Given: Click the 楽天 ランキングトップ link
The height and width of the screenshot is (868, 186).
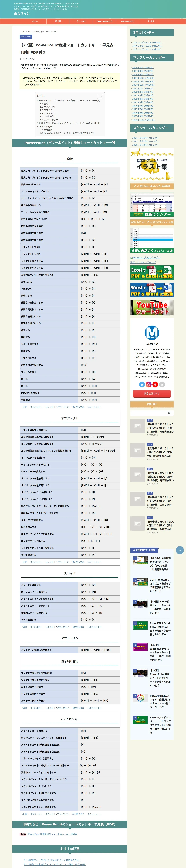Looking at the screenshot, I should click(x=143, y=262).
